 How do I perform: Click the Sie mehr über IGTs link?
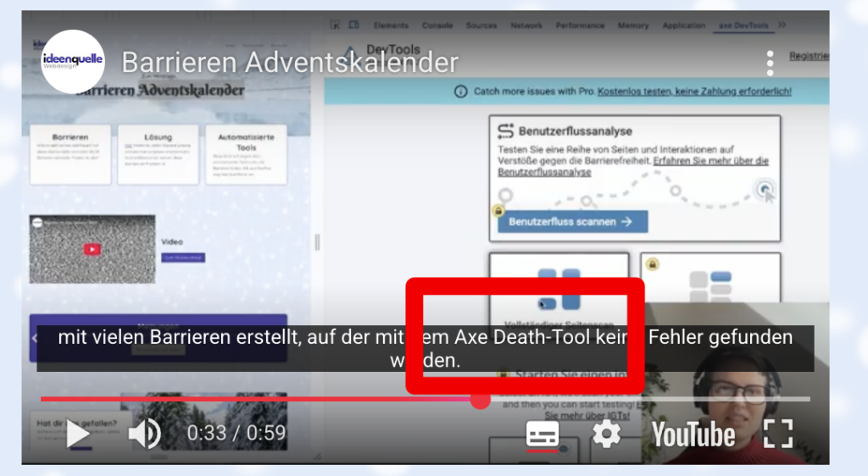587,415
